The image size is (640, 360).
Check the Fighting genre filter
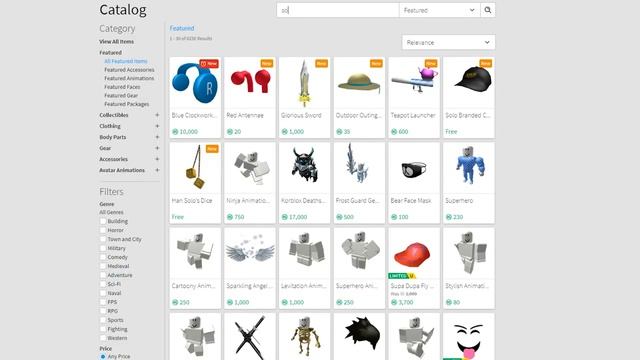[103, 329]
